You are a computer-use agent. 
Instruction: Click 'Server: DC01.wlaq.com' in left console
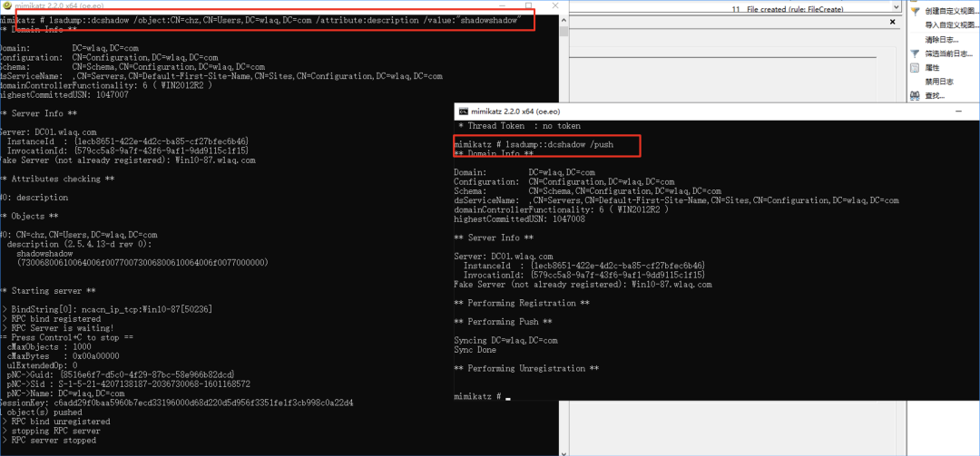48,132
